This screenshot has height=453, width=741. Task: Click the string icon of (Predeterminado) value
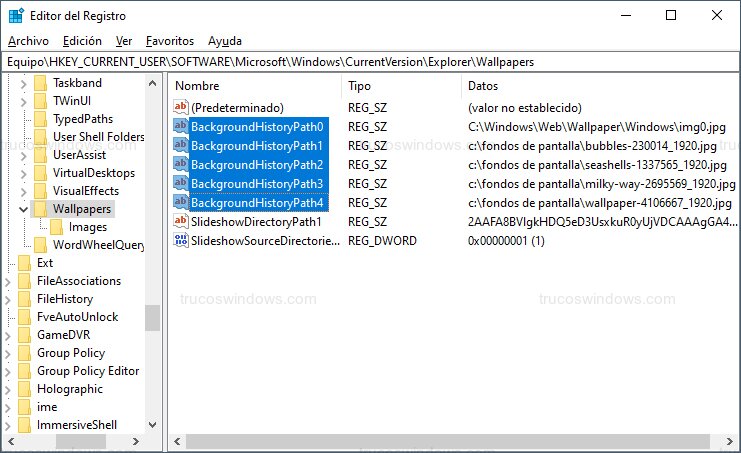pyautogui.click(x=181, y=107)
